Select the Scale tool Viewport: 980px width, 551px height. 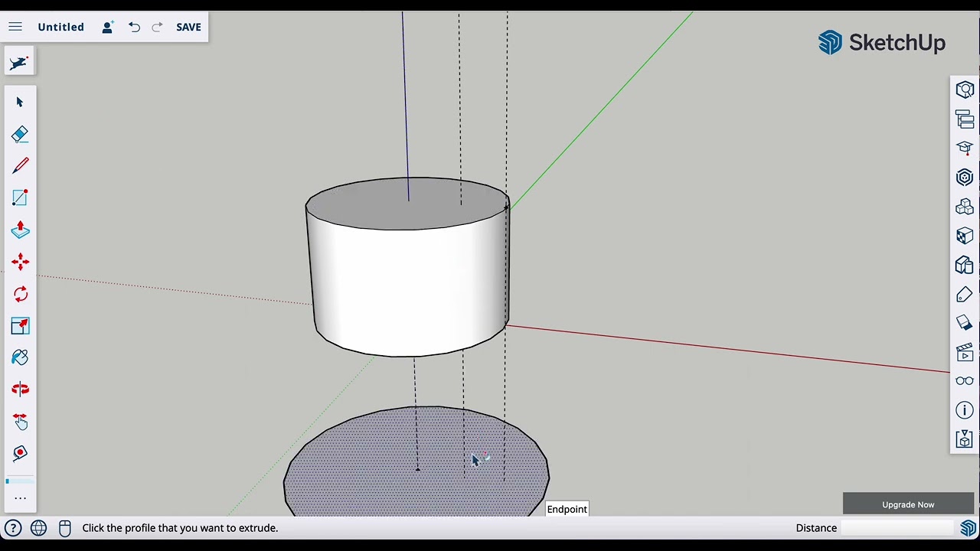(20, 326)
